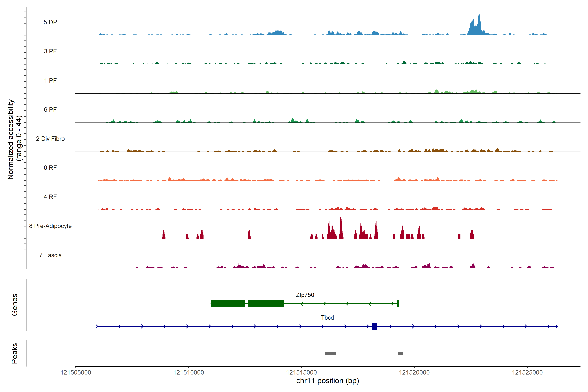Click the narrow right gray peak bar
The width and height of the screenshot is (588, 392).
400,353
